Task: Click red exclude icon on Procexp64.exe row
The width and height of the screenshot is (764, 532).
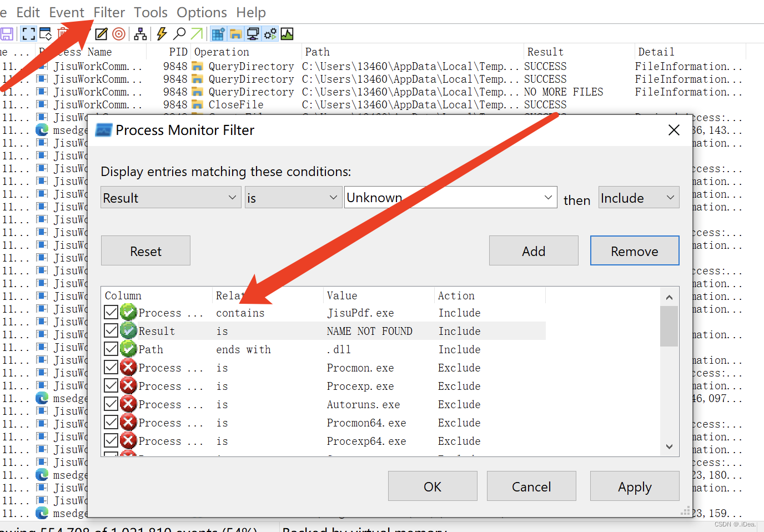Action: 128,440
